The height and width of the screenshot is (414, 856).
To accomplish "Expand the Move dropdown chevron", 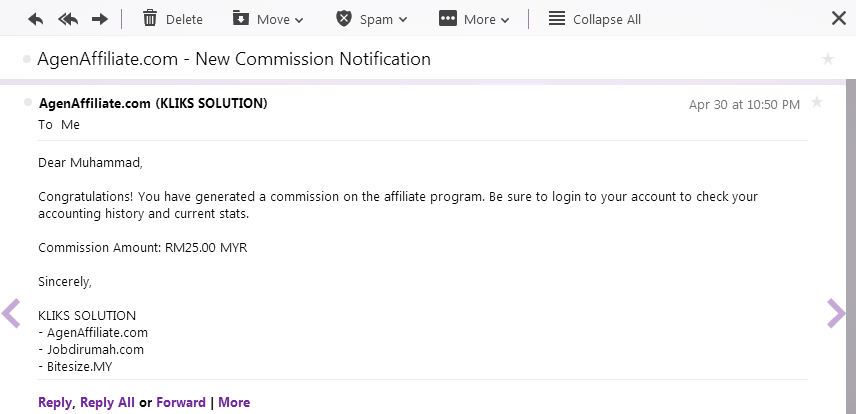I will click(299, 20).
